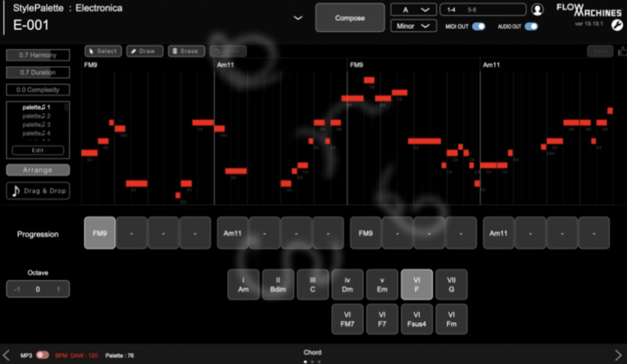Screen dimensions: 627x364
Task: Set octave to -1
Action: [x=17, y=289]
